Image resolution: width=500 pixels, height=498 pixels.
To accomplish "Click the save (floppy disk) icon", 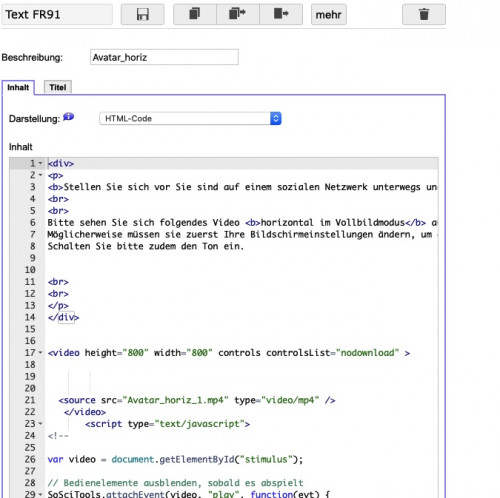I will 143,15.
